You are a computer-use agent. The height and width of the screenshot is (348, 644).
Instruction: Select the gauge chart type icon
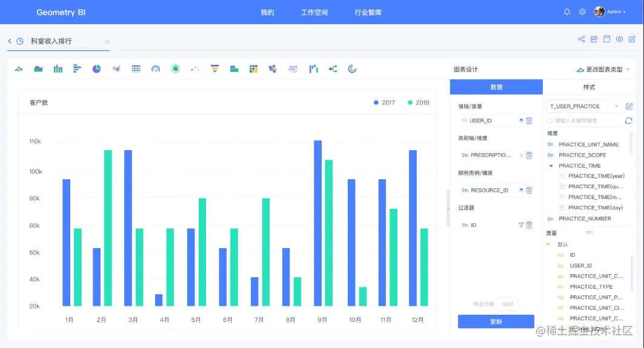[x=156, y=69]
